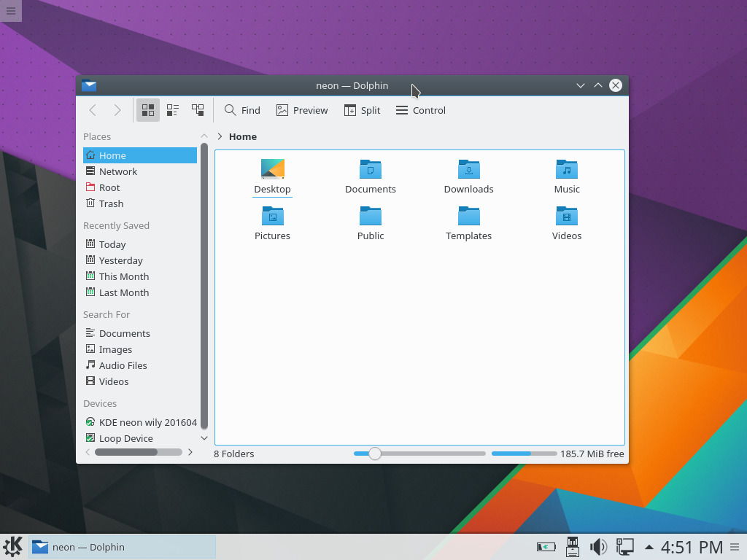Open the KDE application launcher
This screenshot has width=747, height=560.
point(15,546)
